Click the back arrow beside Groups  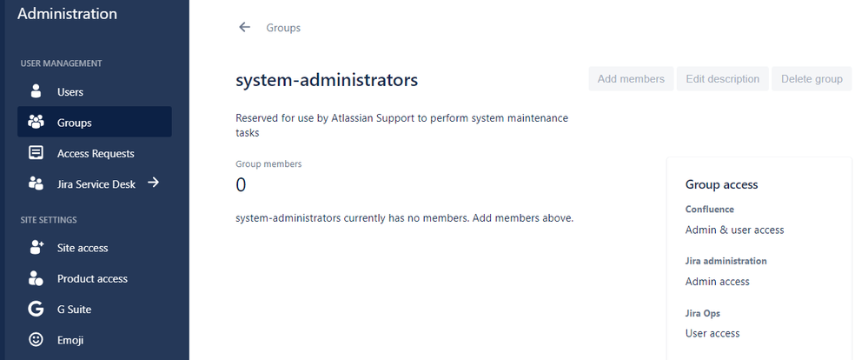coord(244,28)
